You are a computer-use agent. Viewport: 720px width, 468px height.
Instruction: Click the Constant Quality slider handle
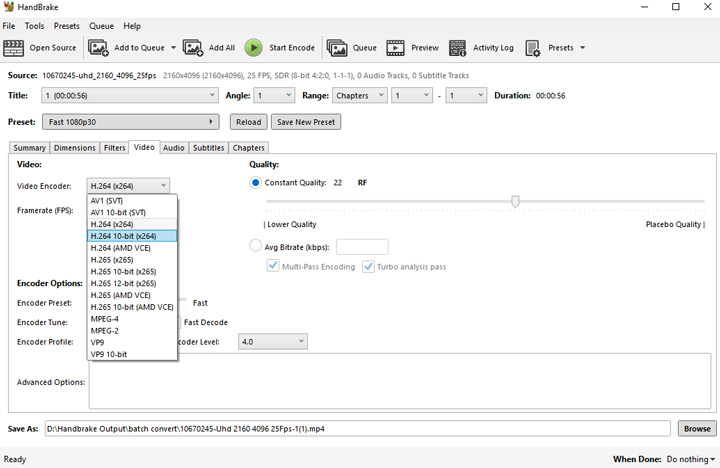pyautogui.click(x=515, y=201)
